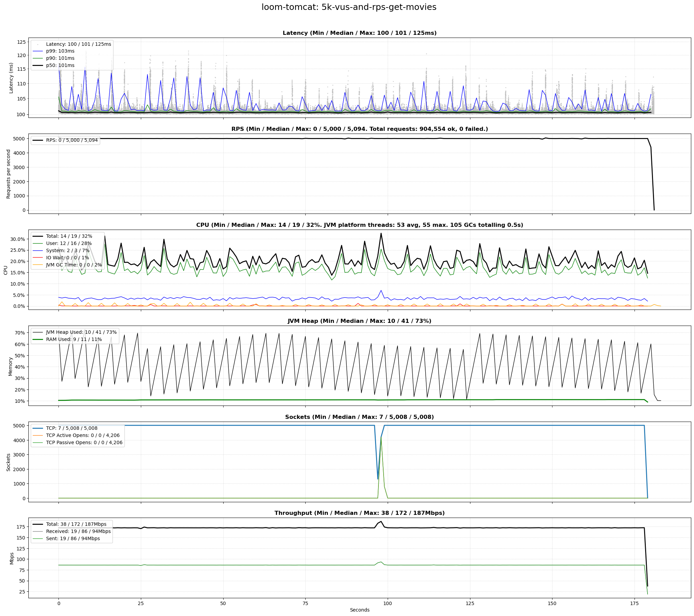Click the TCP Passive Opens legend entry
This screenshot has width=694, height=616.
[84, 443]
